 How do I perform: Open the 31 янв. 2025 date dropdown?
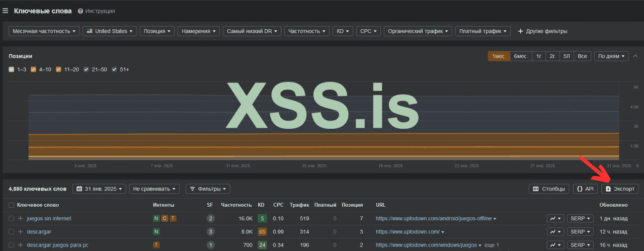coord(99,189)
